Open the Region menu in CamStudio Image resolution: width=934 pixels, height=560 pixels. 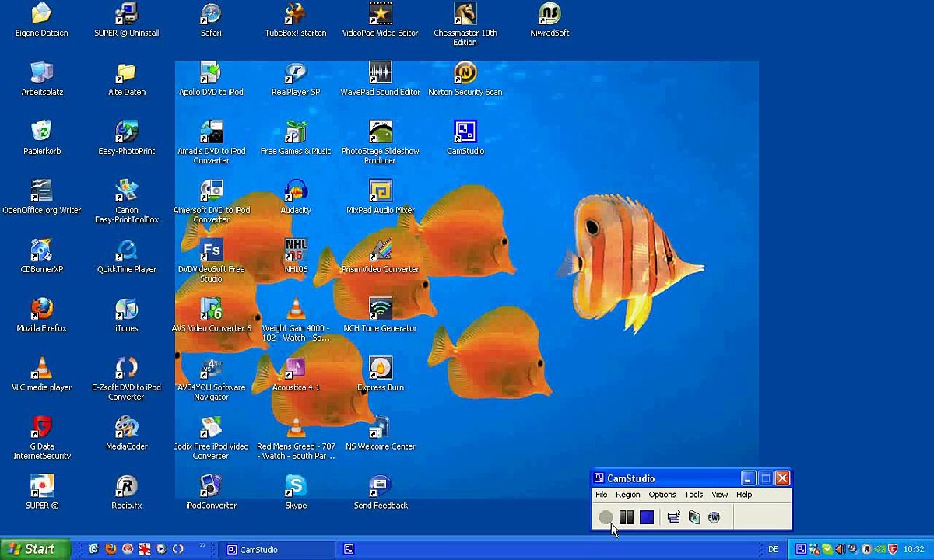pos(628,495)
